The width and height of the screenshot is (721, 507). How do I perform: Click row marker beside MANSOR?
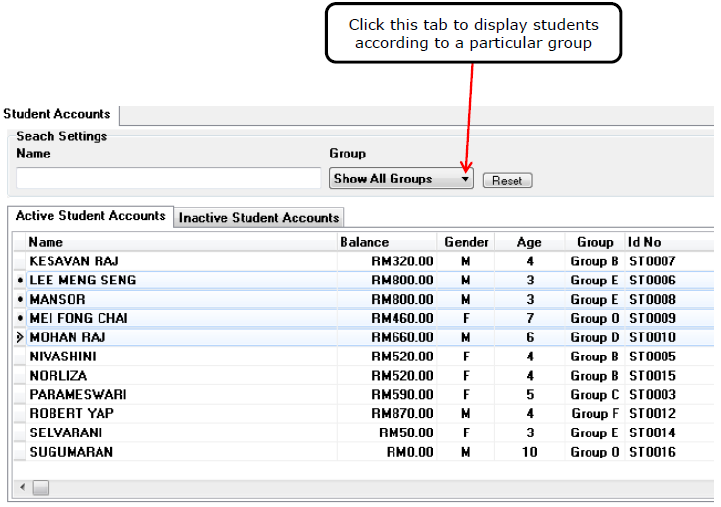pyautogui.click(x=20, y=300)
